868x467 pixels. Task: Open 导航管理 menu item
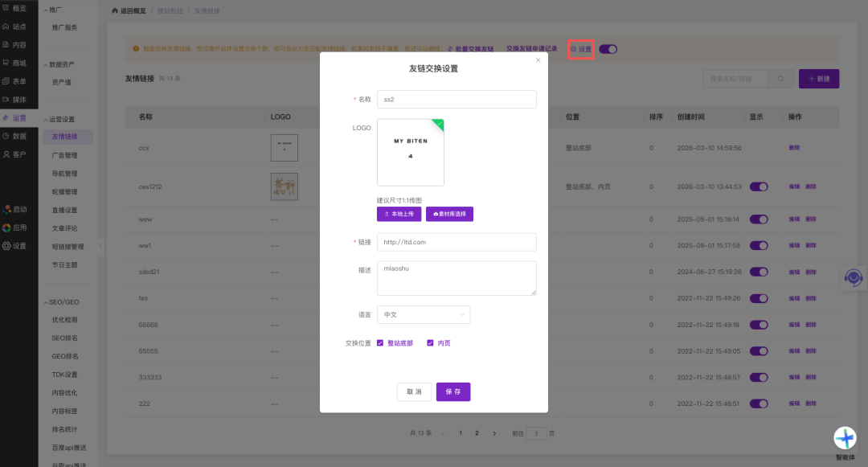click(x=65, y=174)
